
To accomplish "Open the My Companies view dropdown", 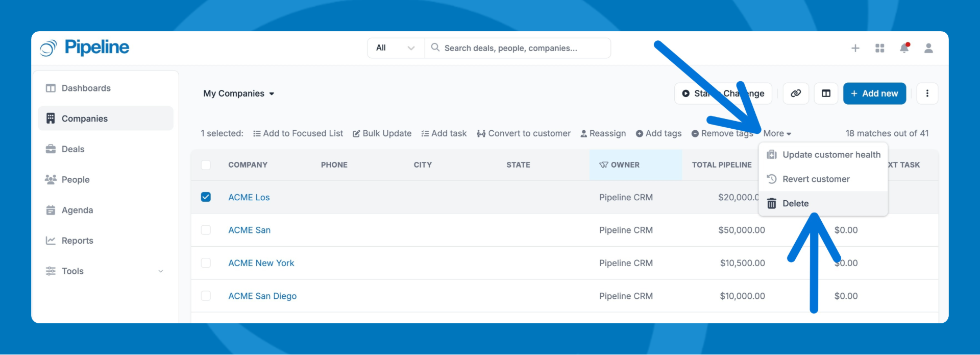I will click(239, 93).
